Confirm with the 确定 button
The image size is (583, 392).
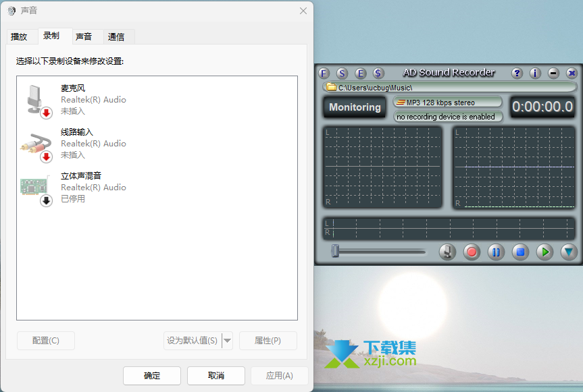coord(152,376)
